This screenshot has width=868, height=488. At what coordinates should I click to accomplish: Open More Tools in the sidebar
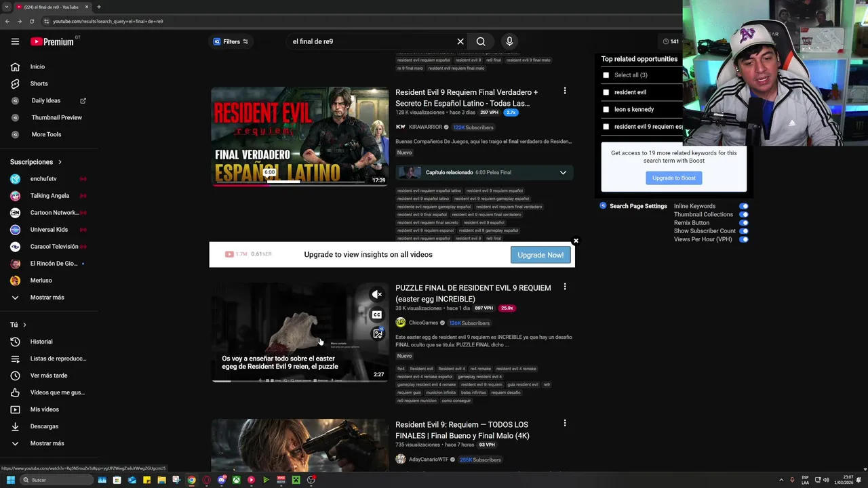(x=46, y=134)
